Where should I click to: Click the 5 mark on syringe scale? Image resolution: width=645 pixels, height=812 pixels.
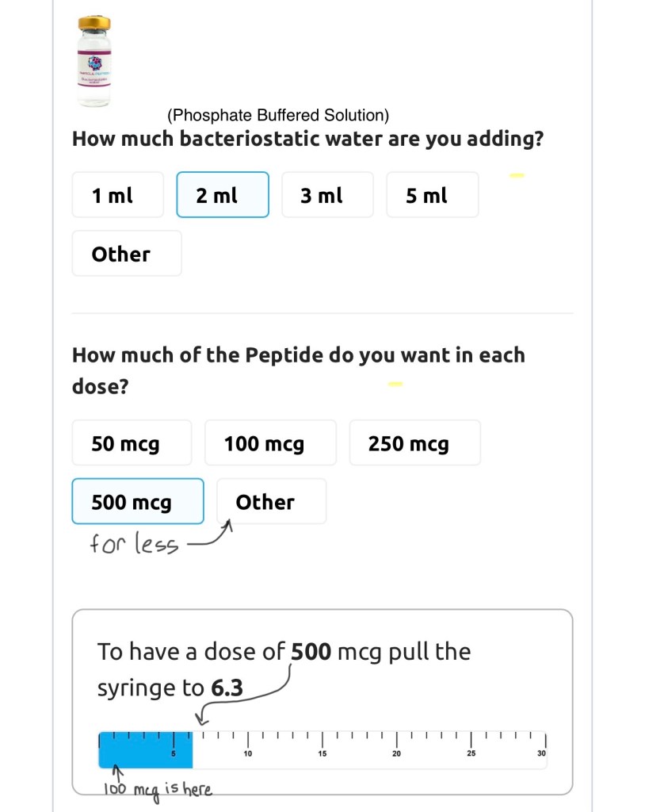click(x=174, y=752)
